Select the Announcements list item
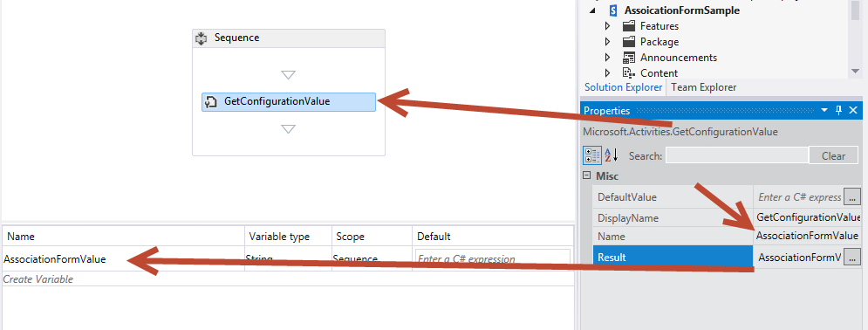 (x=679, y=58)
